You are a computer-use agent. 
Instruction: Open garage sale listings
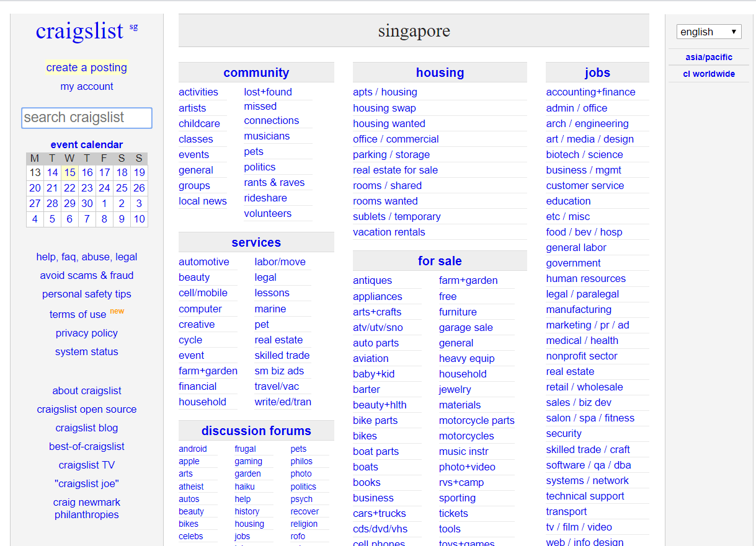tap(466, 327)
